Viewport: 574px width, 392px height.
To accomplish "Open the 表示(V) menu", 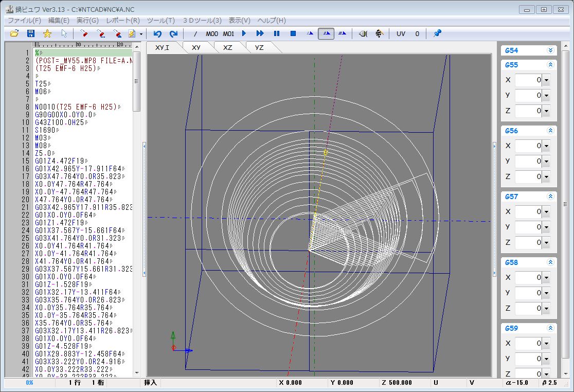I will coord(239,21).
